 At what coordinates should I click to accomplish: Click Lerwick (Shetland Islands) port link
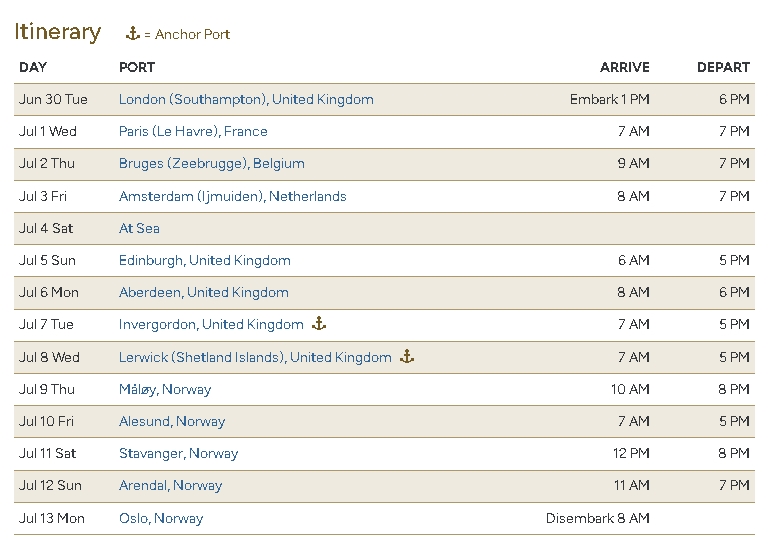(x=255, y=357)
